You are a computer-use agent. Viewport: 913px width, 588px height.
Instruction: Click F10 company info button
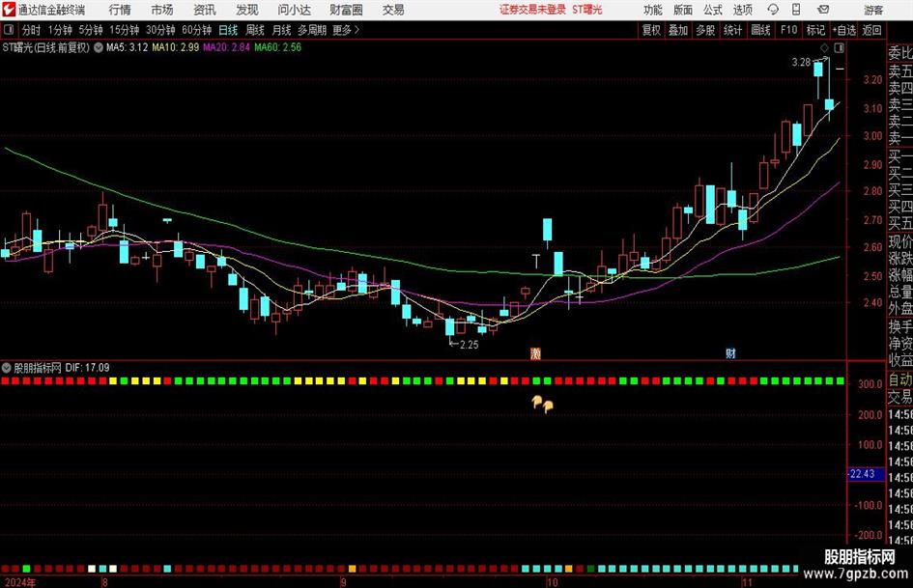pos(789,30)
